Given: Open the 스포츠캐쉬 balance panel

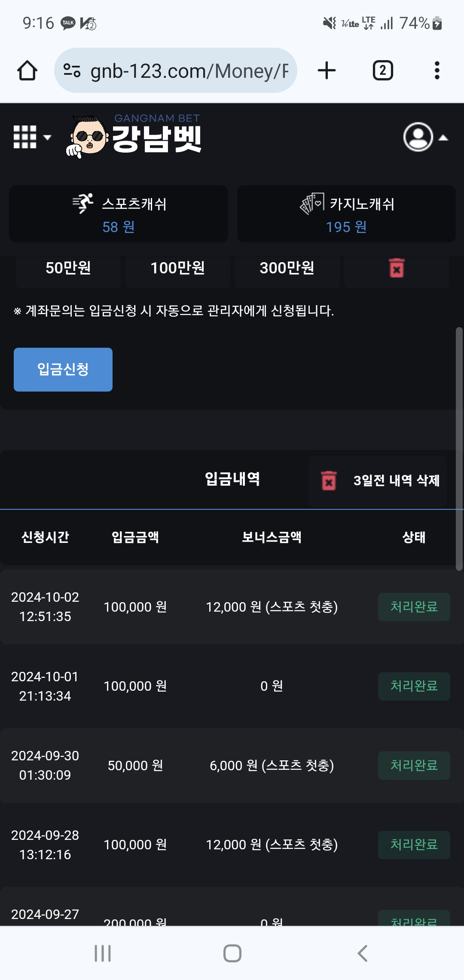Looking at the screenshot, I should (119, 214).
